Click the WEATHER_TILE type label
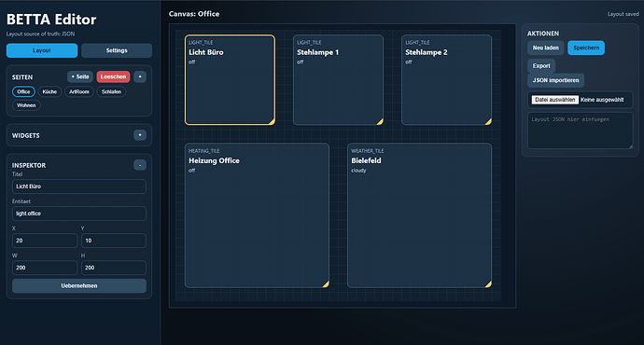644x345 pixels. tap(367, 151)
